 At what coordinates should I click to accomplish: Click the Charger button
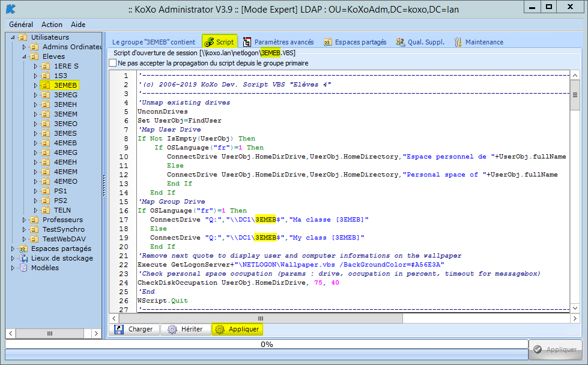click(x=135, y=330)
